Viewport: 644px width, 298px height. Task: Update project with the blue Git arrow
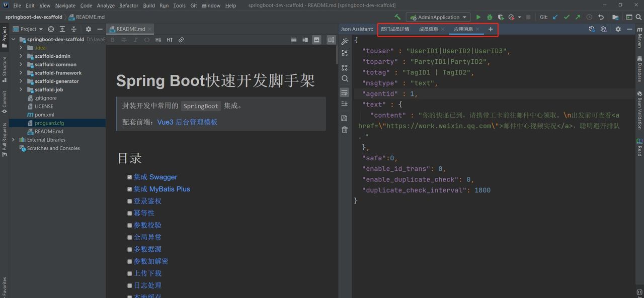click(x=554, y=17)
